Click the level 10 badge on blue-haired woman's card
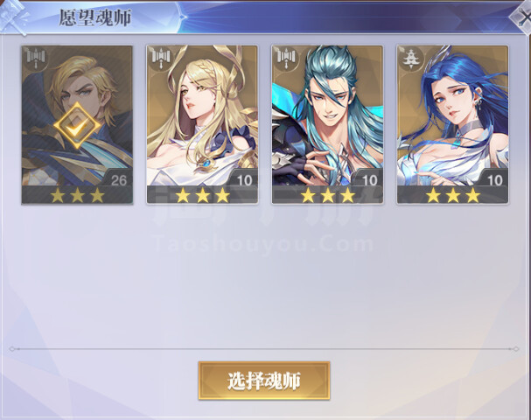 (494, 179)
